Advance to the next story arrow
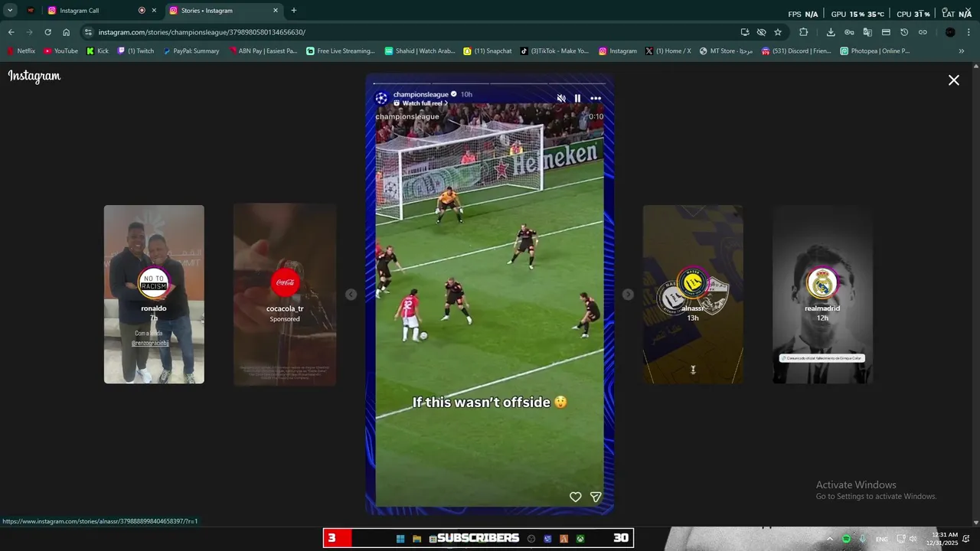Viewport: 980px width, 551px height. pos(628,295)
